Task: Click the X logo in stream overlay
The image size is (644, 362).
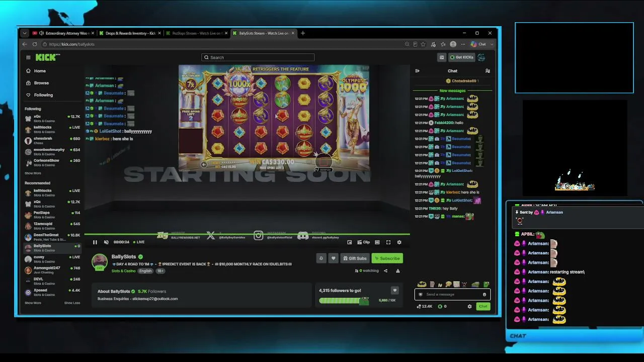Action: (211, 236)
